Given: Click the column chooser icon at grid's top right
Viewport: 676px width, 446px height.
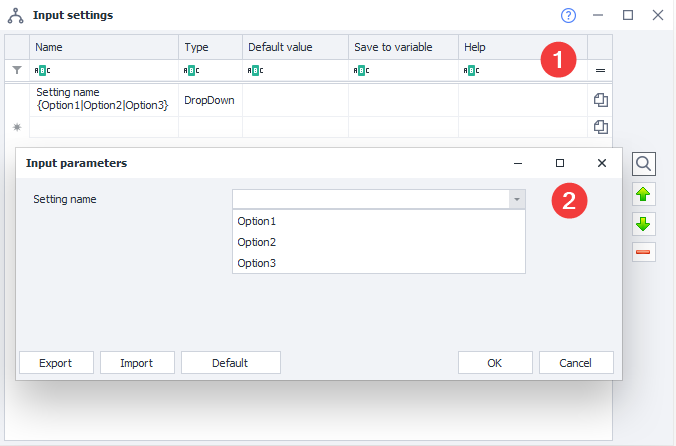Looking at the screenshot, I should (600, 71).
